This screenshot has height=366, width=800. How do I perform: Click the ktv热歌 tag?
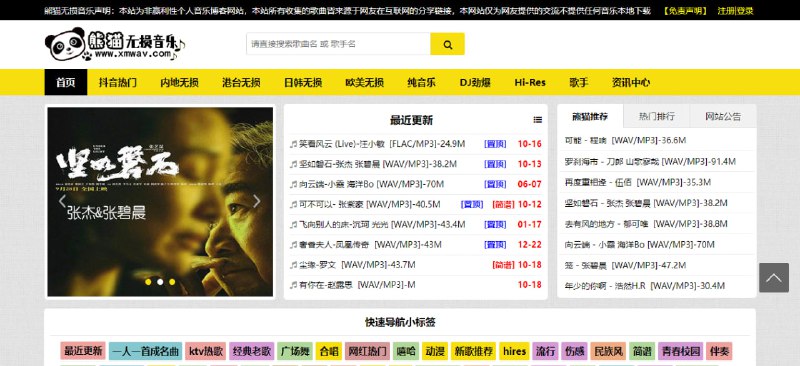(x=206, y=351)
